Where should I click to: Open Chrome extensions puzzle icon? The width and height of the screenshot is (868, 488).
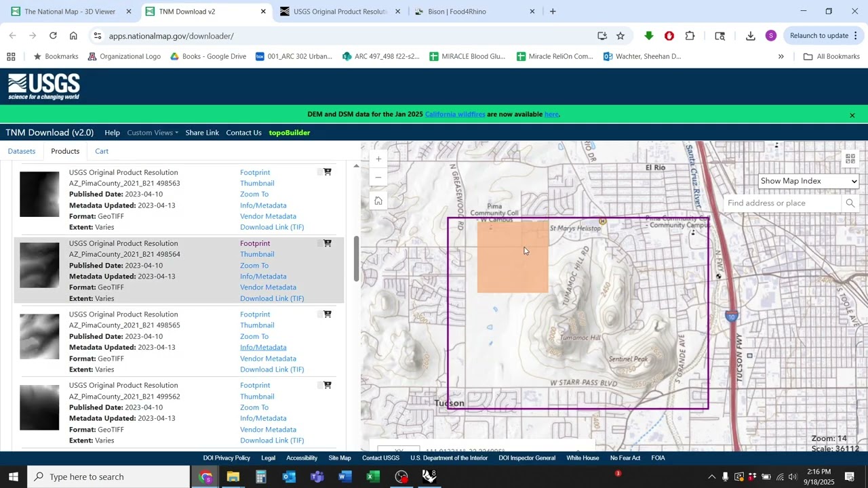[690, 36]
